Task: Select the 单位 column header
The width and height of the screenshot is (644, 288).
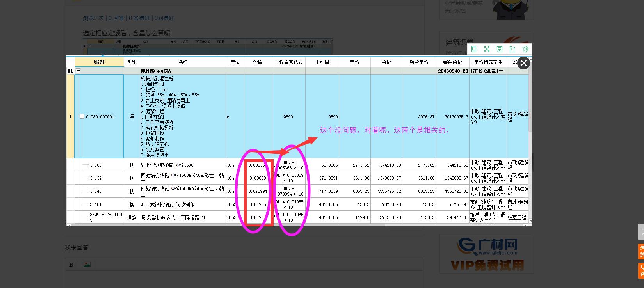Action: coord(235,62)
